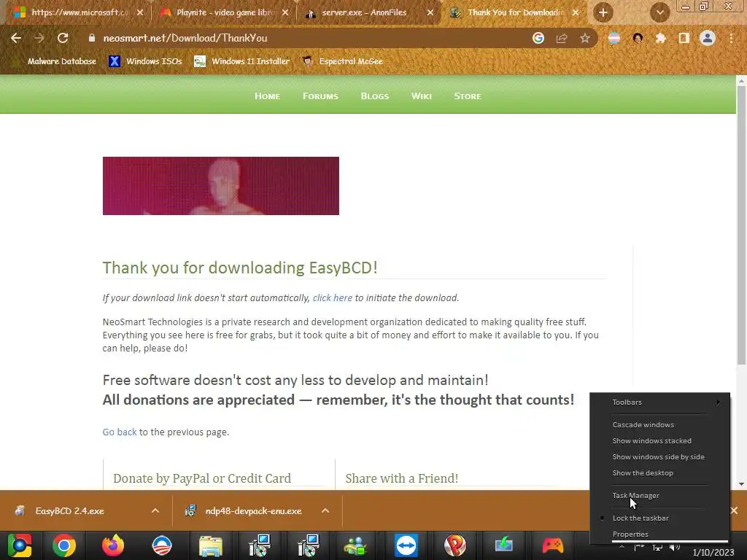
Task: Open the Malware Database bookmark
Action: pyautogui.click(x=61, y=61)
